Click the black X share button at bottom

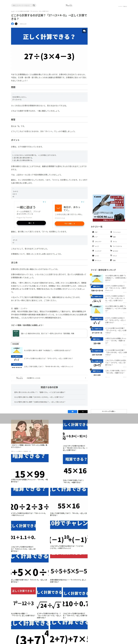(83, 412)
